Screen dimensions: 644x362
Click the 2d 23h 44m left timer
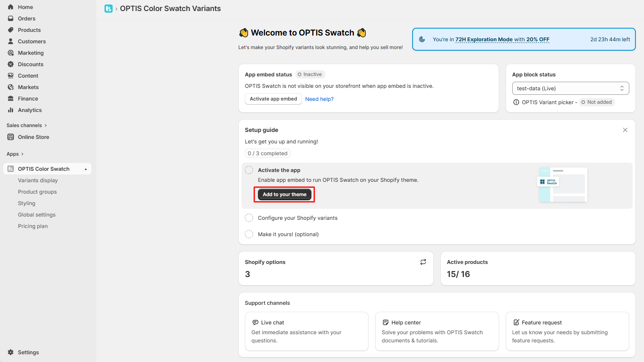pos(610,39)
